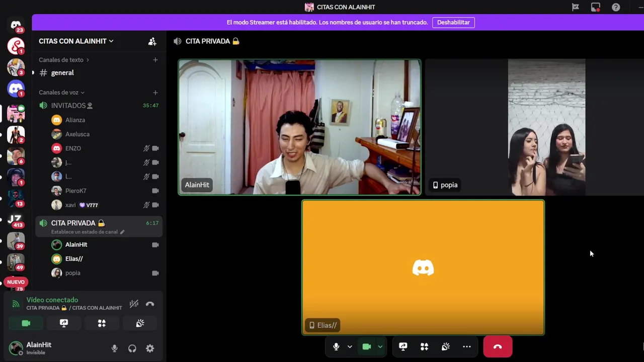Open more options three-dot menu
The image size is (644, 362).
coord(467,346)
